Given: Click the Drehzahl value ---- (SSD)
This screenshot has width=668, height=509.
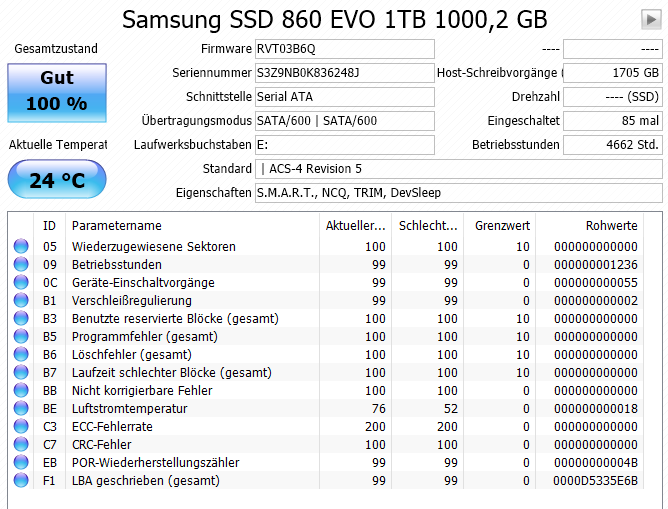Looking at the screenshot, I should click(613, 97).
